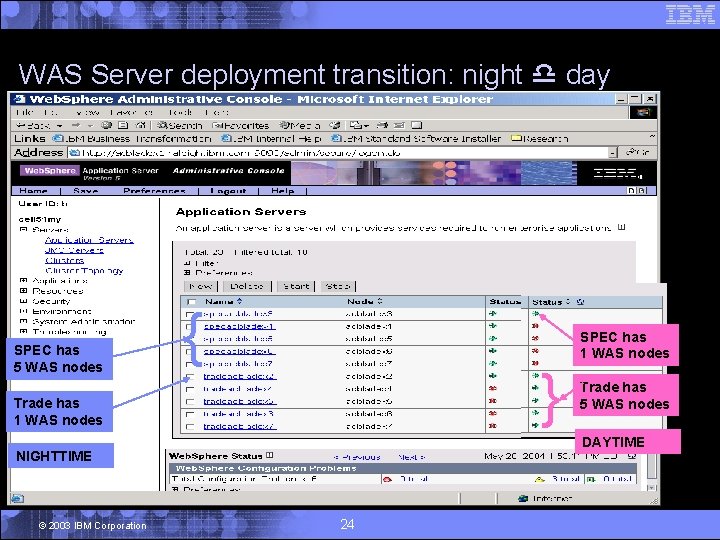This screenshot has height=540, width=720.
Task: Click the browser Back arrow icon
Action: tap(20, 125)
